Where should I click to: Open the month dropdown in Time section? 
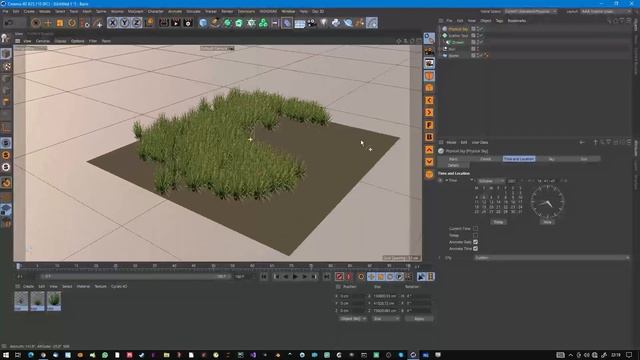[491, 181]
